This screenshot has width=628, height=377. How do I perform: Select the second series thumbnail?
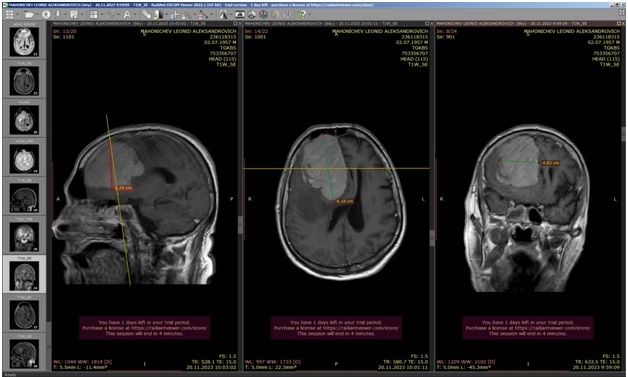pyautogui.click(x=24, y=81)
